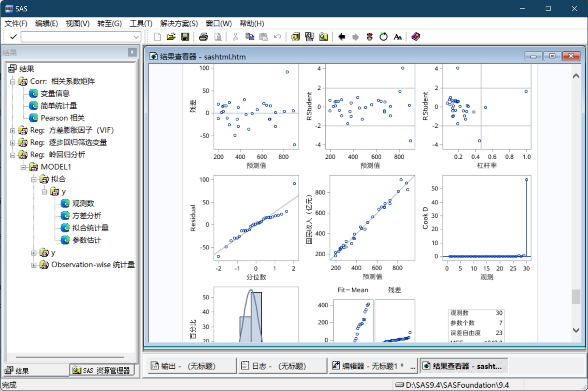Image resolution: width=588 pixels, height=391 pixels.
Task: Select the 简单统计量 tree item
Action: [59, 106]
